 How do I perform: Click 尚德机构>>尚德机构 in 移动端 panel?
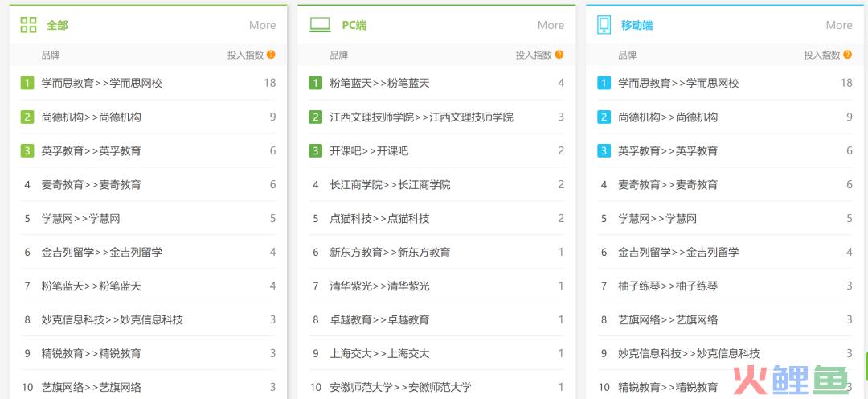(x=668, y=117)
